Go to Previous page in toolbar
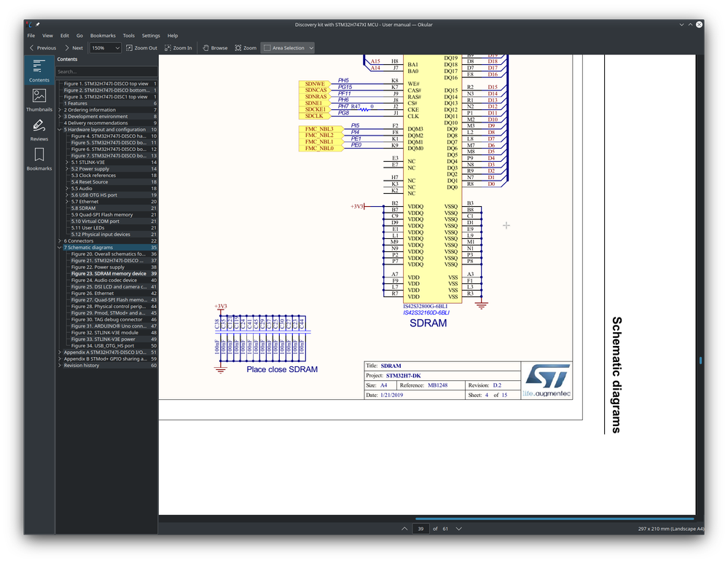Screen dimensions: 728x563 coord(42,48)
